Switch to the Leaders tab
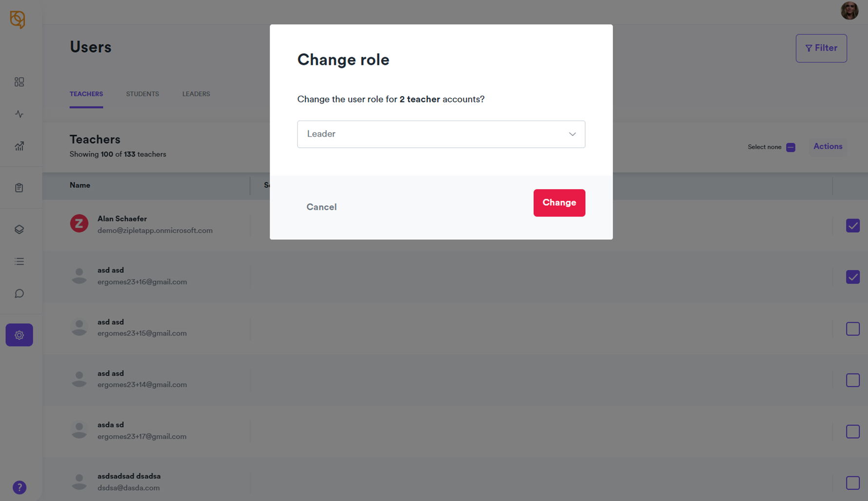868x501 pixels. [x=196, y=94]
